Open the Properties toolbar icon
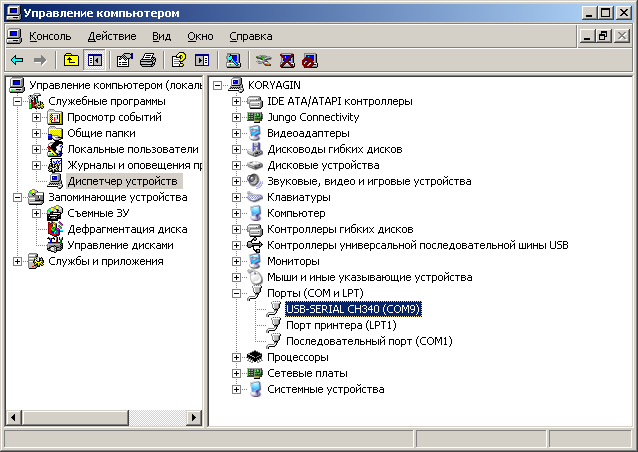The width and height of the screenshot is (638, 452). [x=125, y=60]
